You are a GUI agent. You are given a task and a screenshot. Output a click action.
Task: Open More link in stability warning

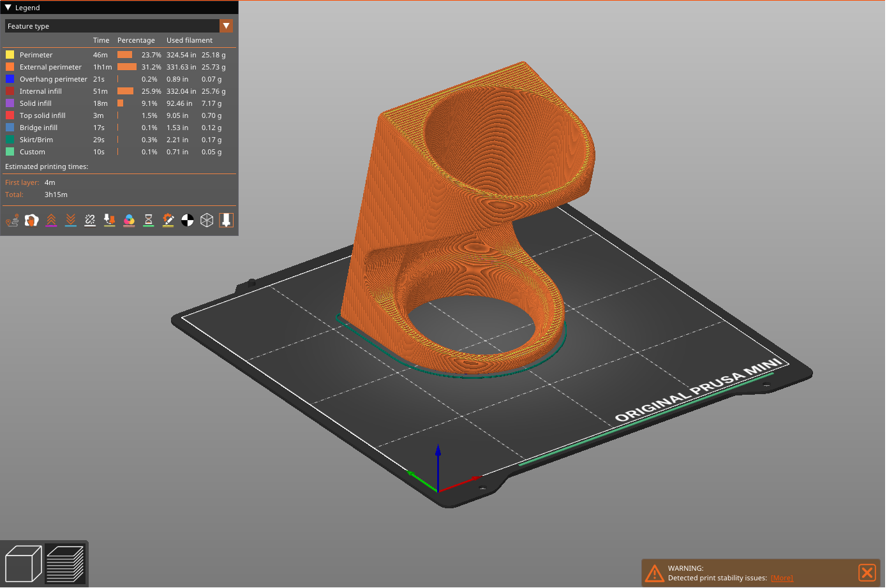coord(782,578)
